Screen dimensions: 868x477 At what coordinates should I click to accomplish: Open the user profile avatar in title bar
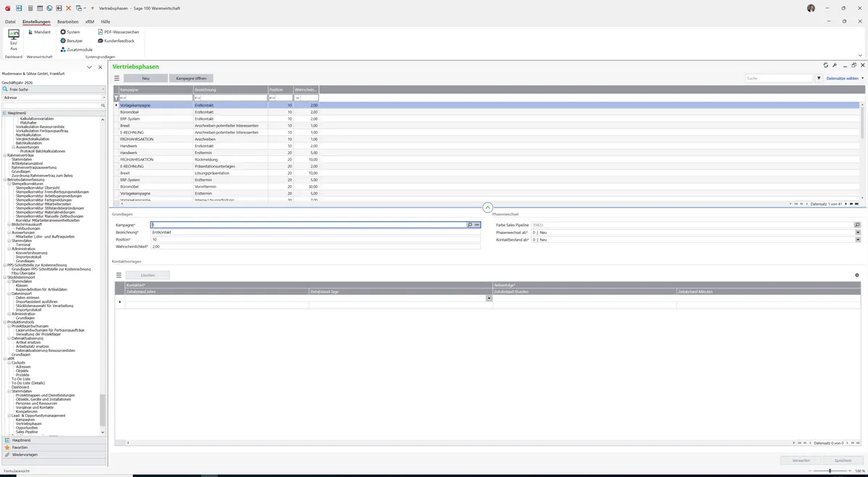tap(811, 8)
